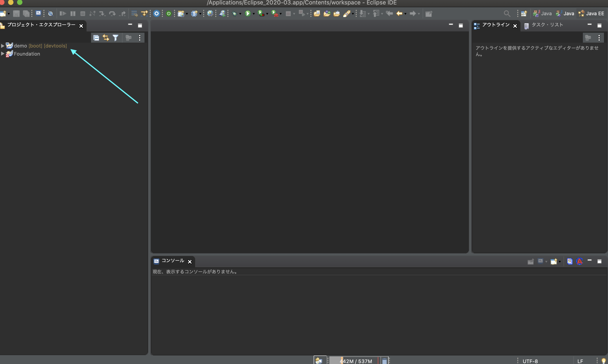Click the Debug bug icon

coord(234,14)
